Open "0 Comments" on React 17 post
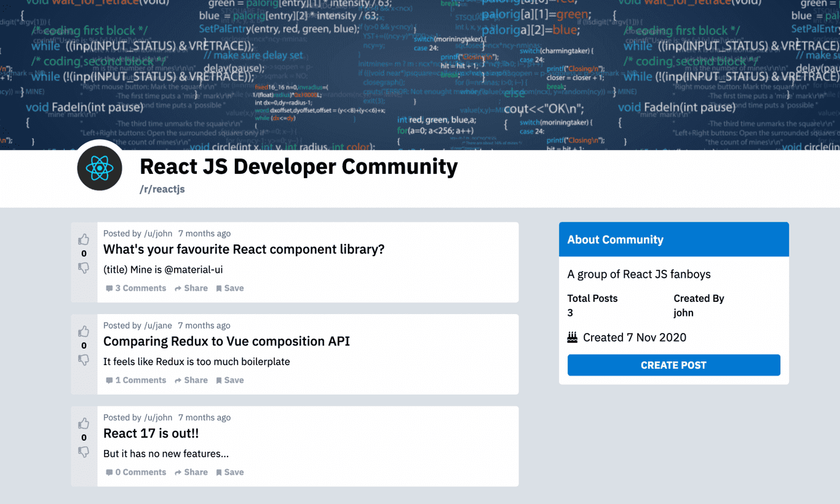Viewport: 840px width, 504px height. point(136,472)
